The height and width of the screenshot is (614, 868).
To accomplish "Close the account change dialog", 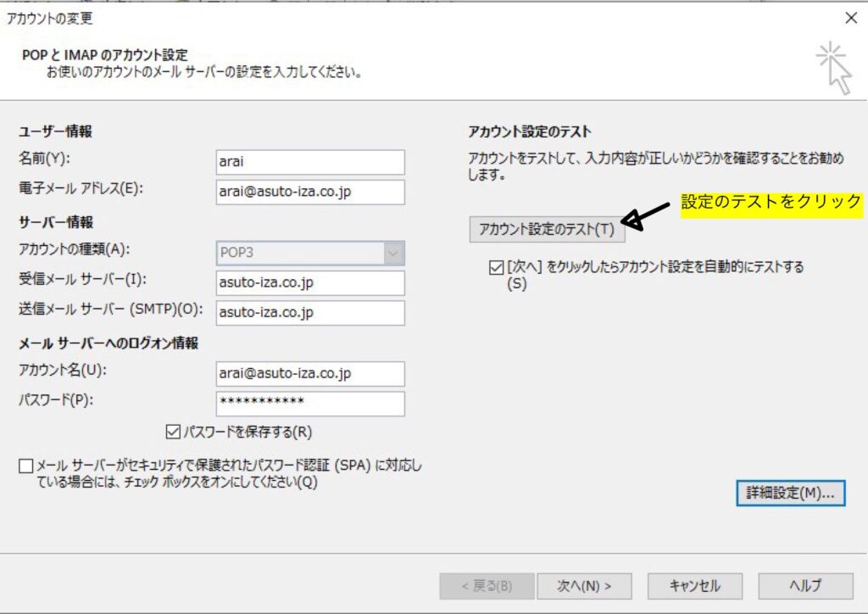I will pyautogui.click(x=851, y=18).
